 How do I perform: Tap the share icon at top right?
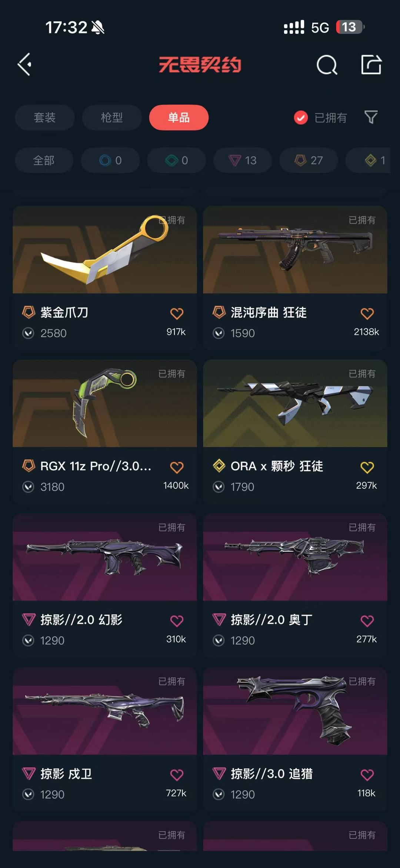pyautogui.click(x=371, y=65)
